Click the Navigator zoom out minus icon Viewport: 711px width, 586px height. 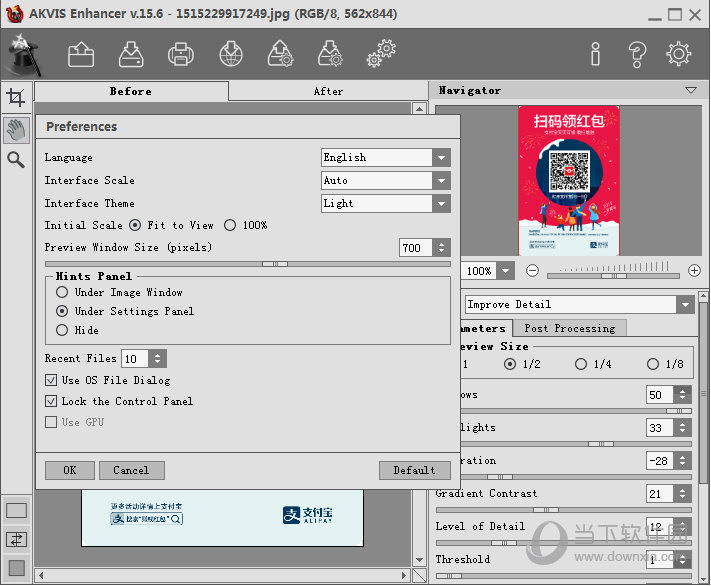[532, 271]
